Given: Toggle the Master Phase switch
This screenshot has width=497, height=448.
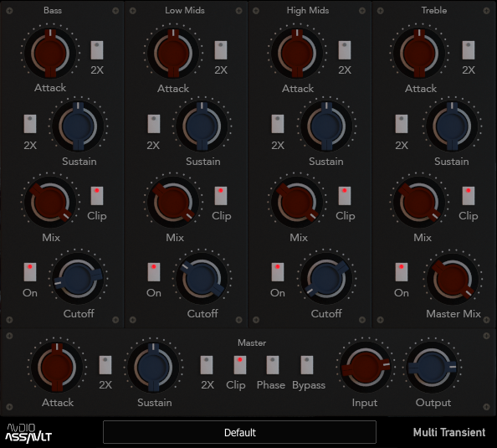Looking at the screenshot, I should 273,365.
